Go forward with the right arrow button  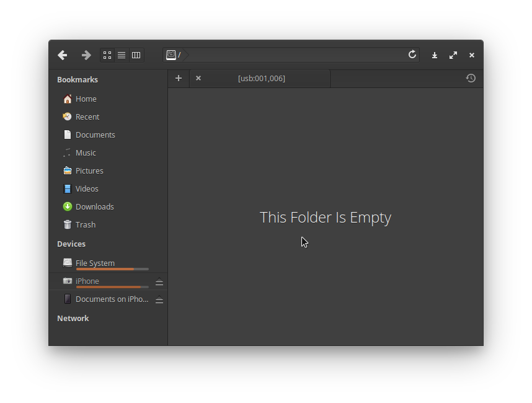pos(86,55)
